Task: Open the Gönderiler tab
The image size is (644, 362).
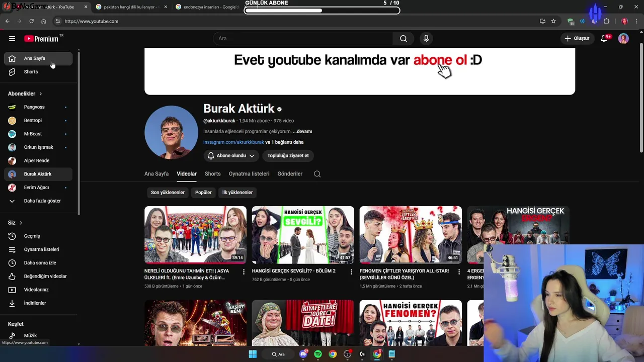Action: point(290,174)
